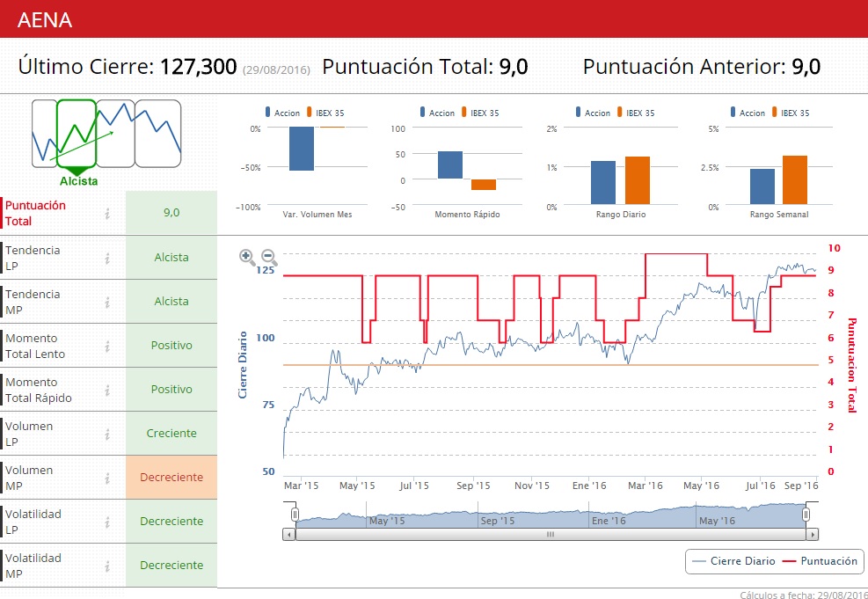The image size is (868, 599).
Task: Click the left handle of the range navigator
Action: point(295,515)
